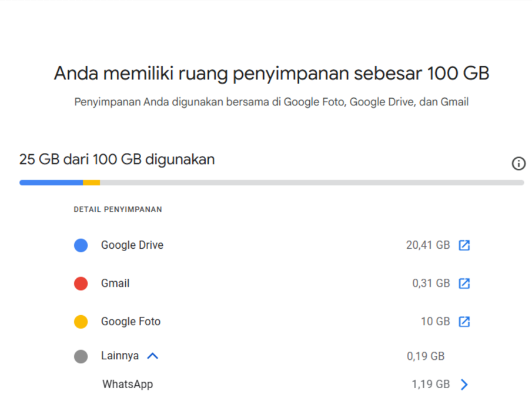
Task: Click the gray Lainnya color dot
Action: point(81,356)
